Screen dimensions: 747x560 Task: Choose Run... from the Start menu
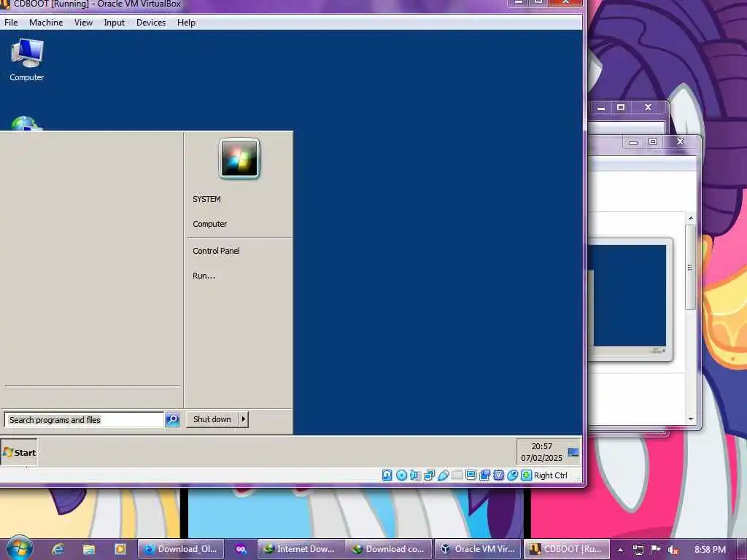pos(204,276)
